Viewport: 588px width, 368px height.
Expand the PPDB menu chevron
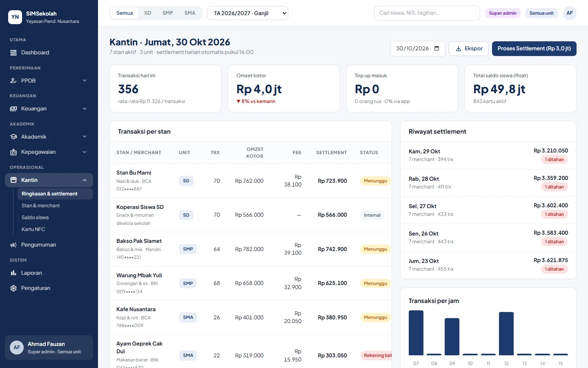click(85, 81)
